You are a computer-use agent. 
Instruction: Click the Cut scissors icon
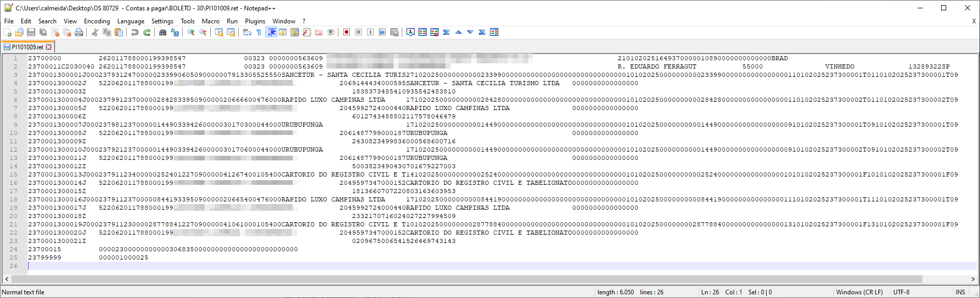[x=94, y=32]
